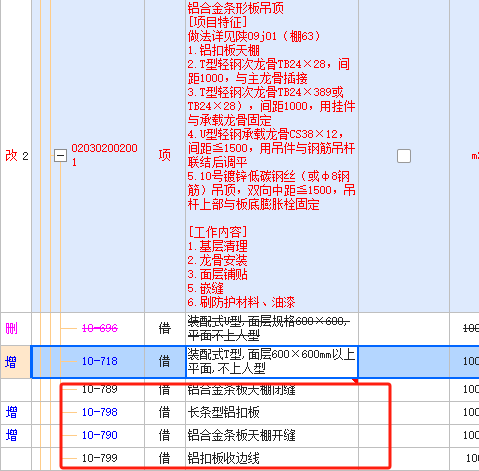The height and width of the screenshot is (471, 479).
Task: Select quota code 10-790
Action: tap(100, 435)
